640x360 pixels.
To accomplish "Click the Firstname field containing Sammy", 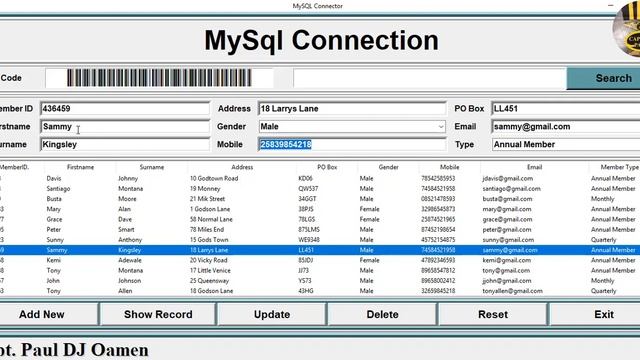I will (x=125, y=127).
